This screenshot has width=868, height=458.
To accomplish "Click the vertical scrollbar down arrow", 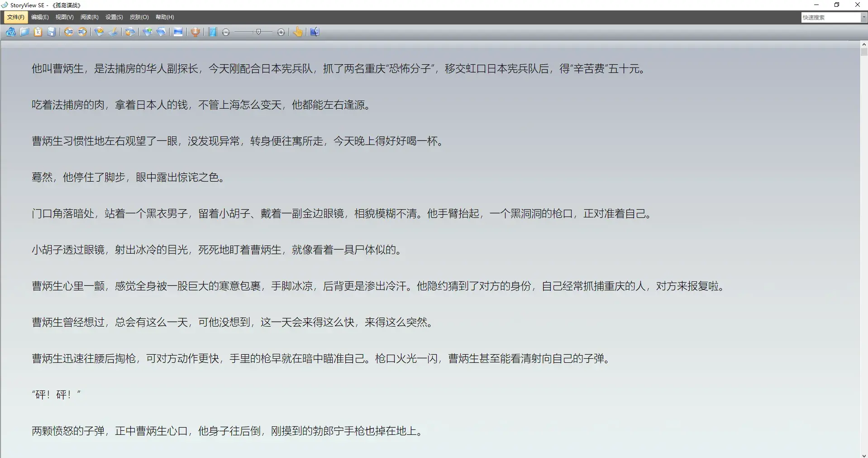I will (864, 455).
